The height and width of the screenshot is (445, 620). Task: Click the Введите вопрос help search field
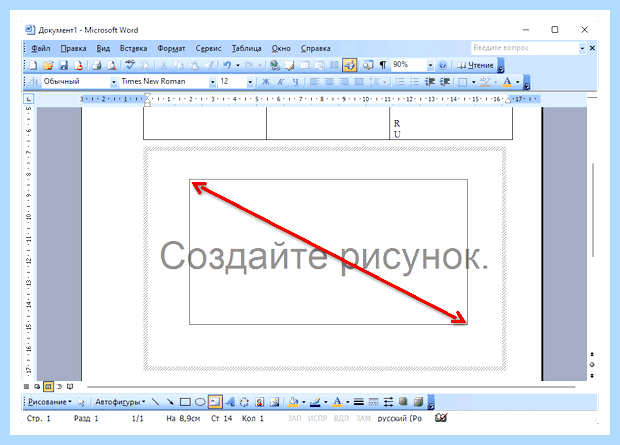click(x=525, y=48)
